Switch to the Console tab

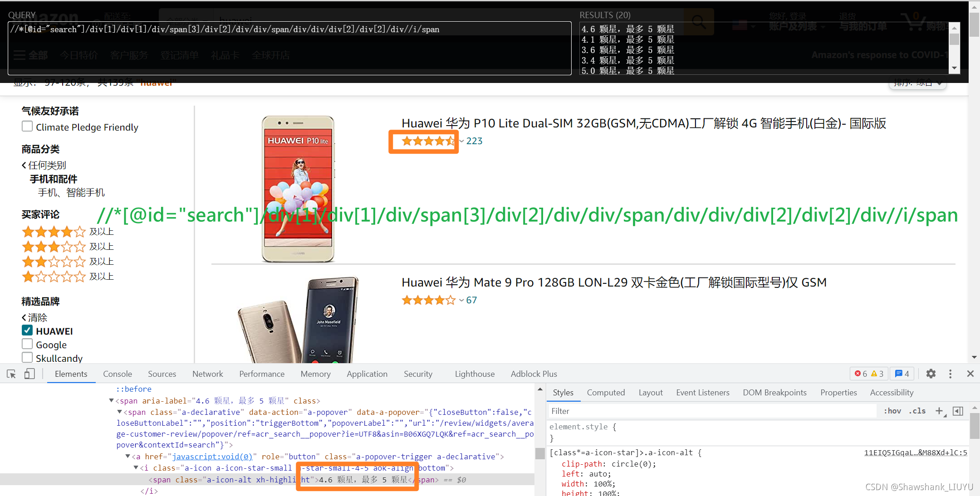(117, 374)
